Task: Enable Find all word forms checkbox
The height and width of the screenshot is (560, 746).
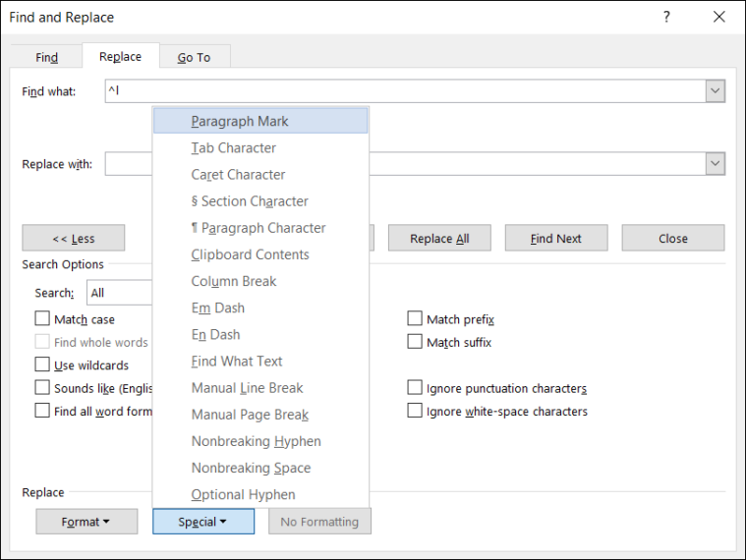Action: click(x=42, y=411)
